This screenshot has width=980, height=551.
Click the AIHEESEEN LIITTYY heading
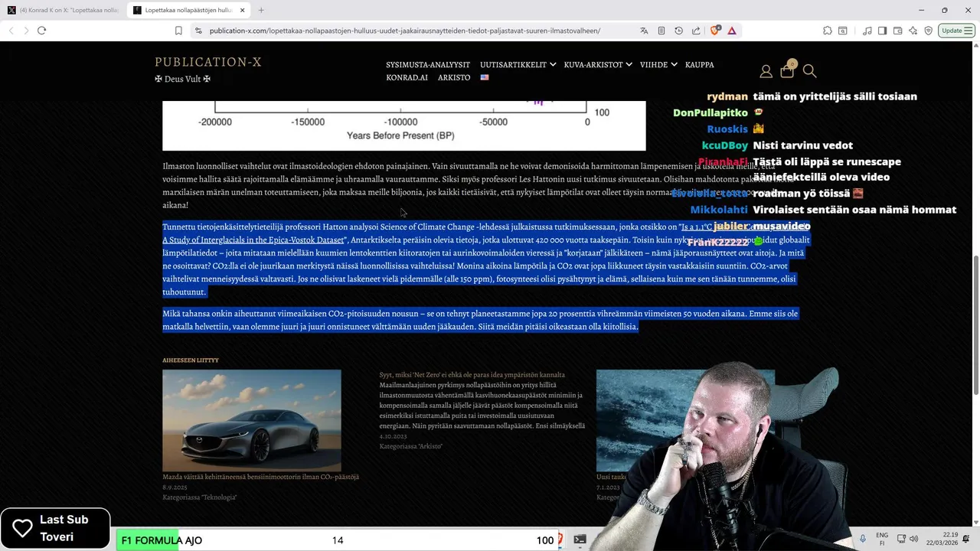[x=191, y=360]
